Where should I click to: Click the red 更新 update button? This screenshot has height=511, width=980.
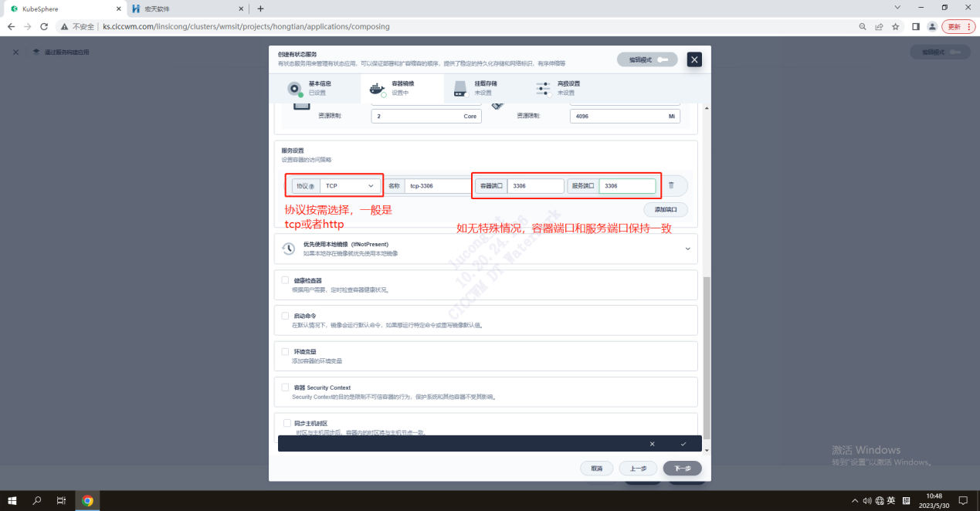(958, 26)
